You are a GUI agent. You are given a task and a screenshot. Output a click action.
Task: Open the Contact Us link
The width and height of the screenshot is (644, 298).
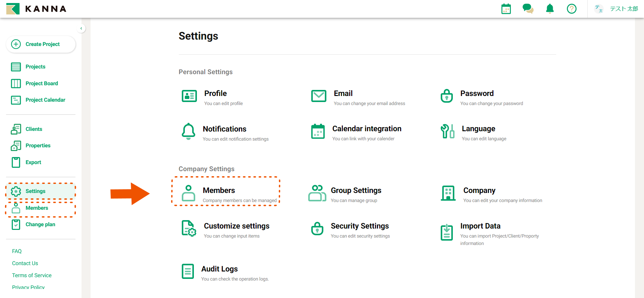coord(25,263)
